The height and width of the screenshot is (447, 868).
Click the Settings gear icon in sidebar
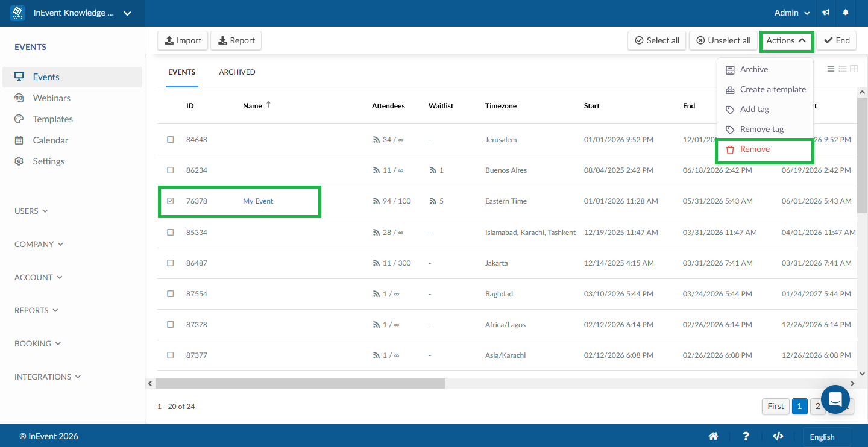[x=19, y=161]
